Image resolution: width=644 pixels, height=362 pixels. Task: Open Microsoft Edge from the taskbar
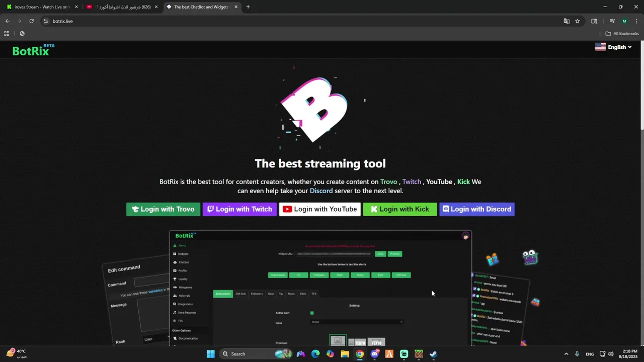coord(315,354)
